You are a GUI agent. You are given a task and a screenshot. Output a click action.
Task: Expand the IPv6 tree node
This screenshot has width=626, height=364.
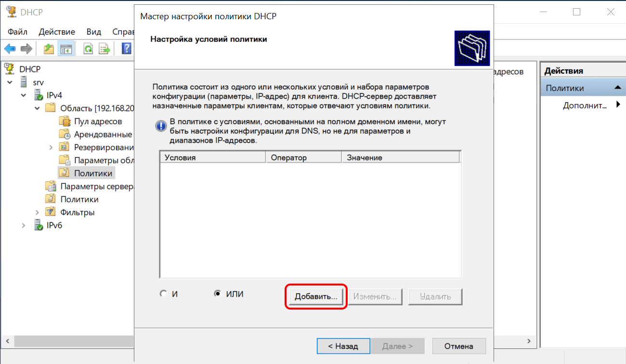click(24, 225)
